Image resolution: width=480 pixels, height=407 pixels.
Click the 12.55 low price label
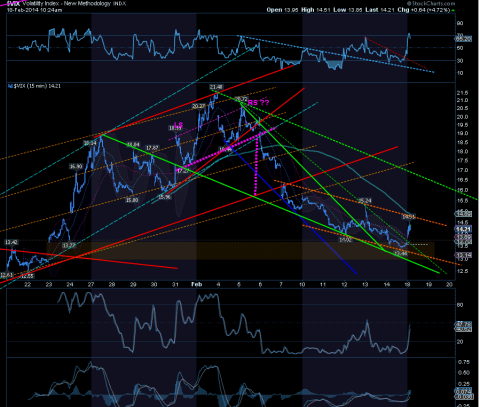tap(27, 276)
